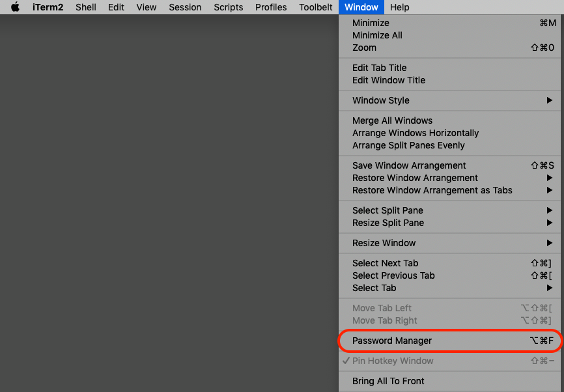Open the Shell menu
The image size is (564, 392).
point(85,7)
